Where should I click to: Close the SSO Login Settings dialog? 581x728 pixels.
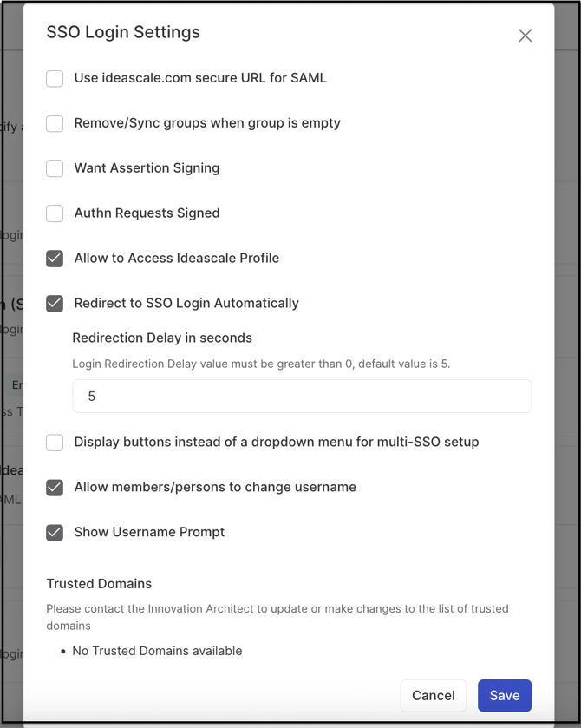pos(525,36)
